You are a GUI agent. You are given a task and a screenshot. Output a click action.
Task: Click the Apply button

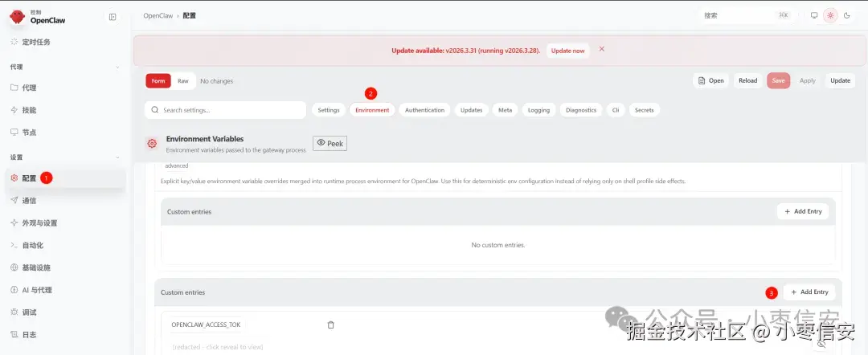(x=808, y=81)
